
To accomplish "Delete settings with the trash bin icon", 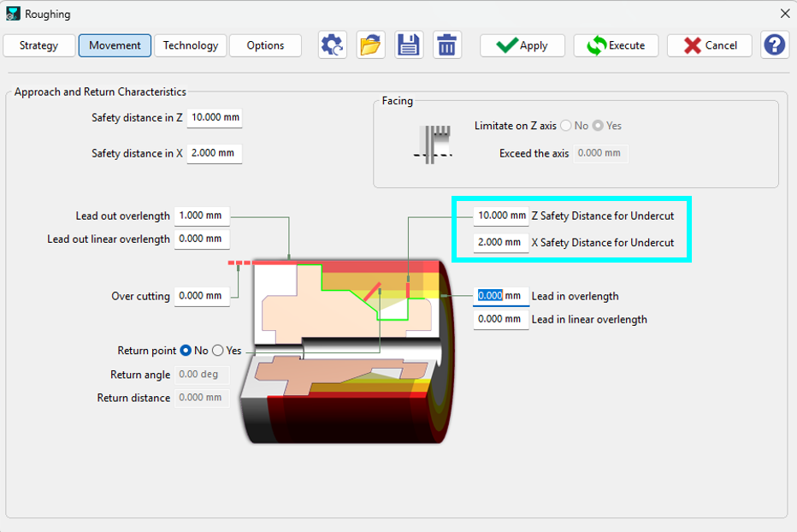I will (446, 45).
